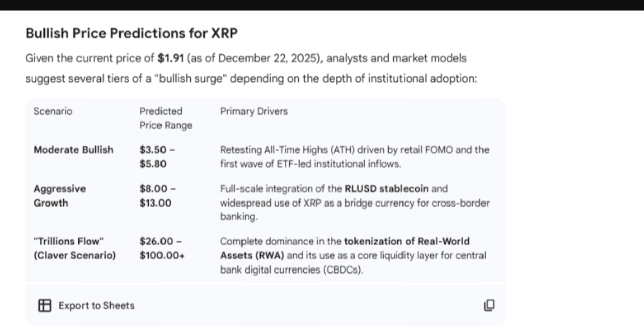Click the Moderate Bullish scenario cell
Viewport: 644px width, 336px height.
tap(73, 150)
